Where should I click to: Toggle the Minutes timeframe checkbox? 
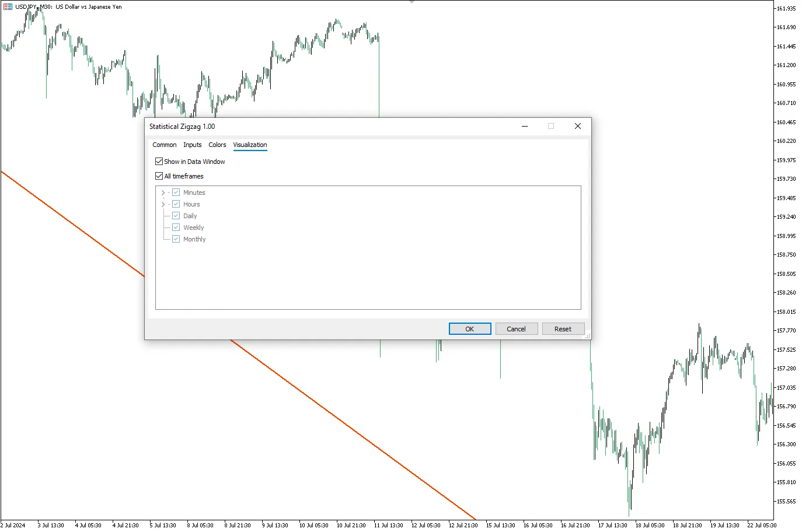pos(176,192)
